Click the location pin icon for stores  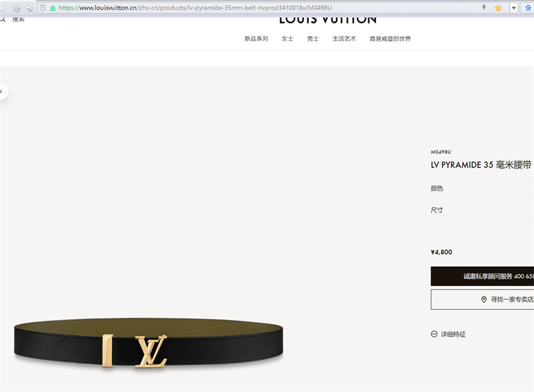483,300
